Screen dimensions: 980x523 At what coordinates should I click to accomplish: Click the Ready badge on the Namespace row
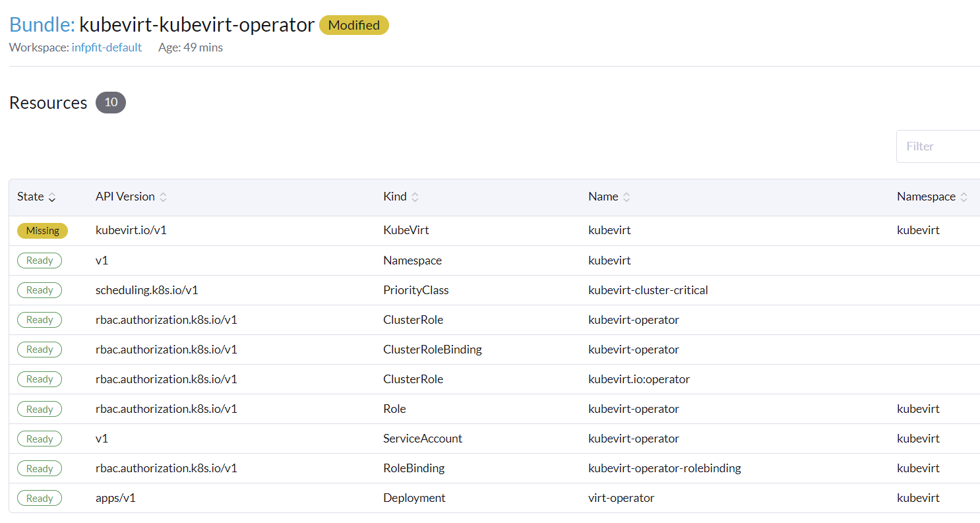39,260
